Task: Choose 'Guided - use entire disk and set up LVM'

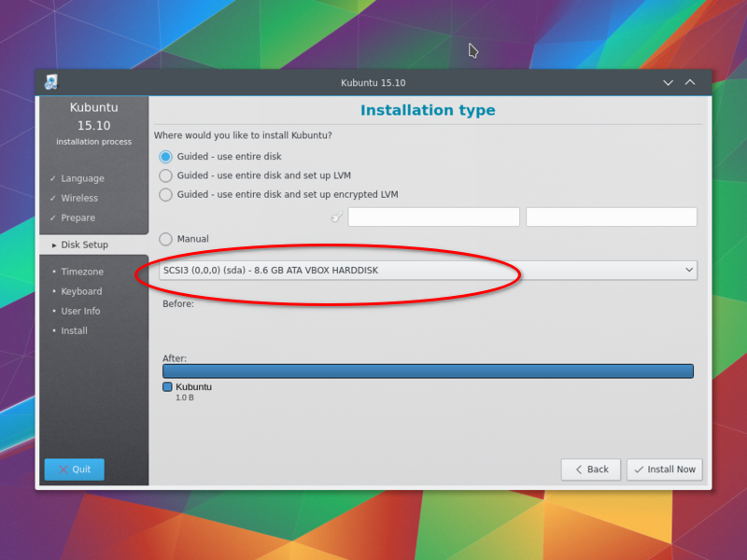Action: [x=166, y=175]
